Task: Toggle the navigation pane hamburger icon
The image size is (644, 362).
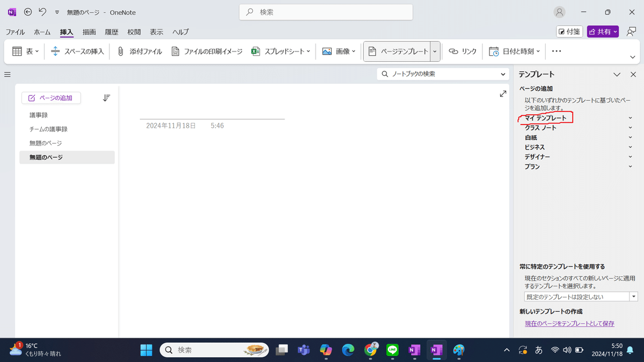Action: (x=8, y=75)
